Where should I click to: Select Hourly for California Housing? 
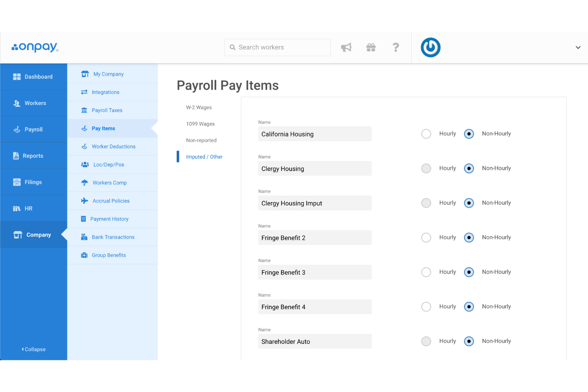click(426, 134)
